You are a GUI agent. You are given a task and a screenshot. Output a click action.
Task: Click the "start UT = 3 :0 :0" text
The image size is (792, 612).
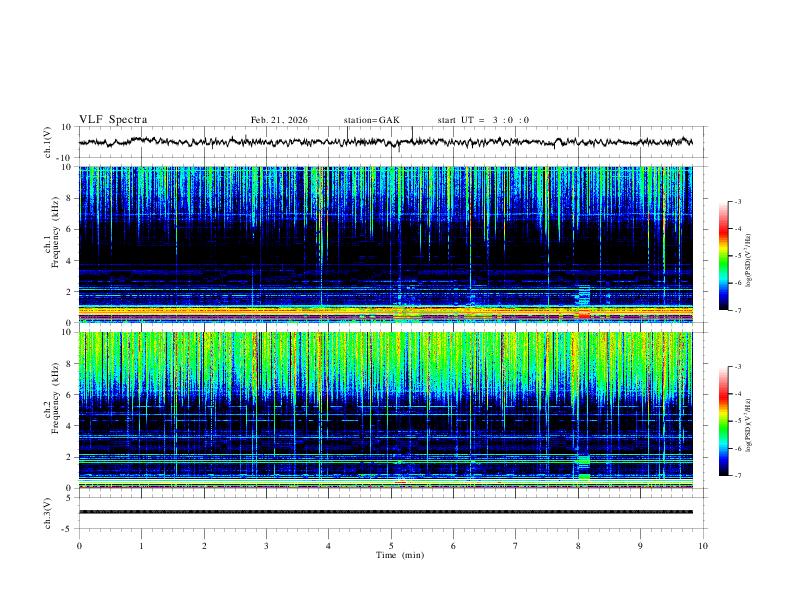pos(483,120)
